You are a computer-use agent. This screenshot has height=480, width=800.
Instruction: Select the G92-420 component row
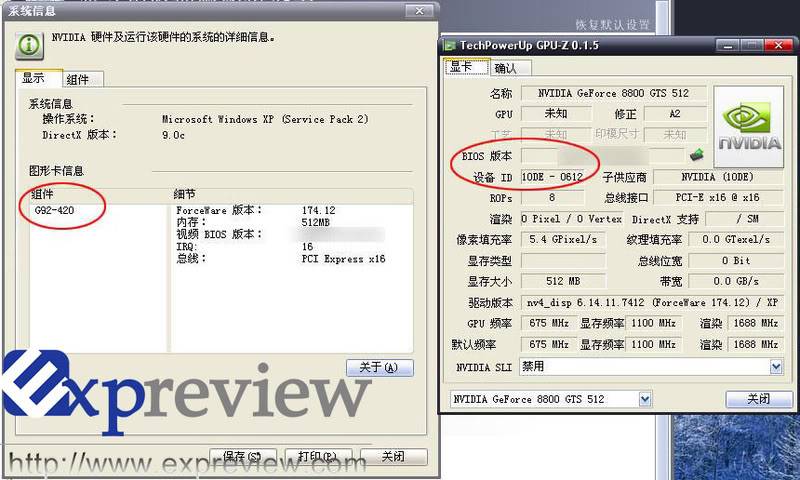click(54, 210)
